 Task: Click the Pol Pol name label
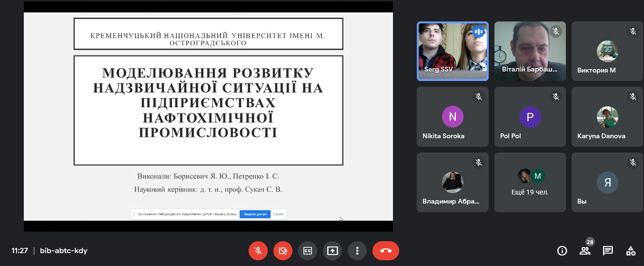511,136
